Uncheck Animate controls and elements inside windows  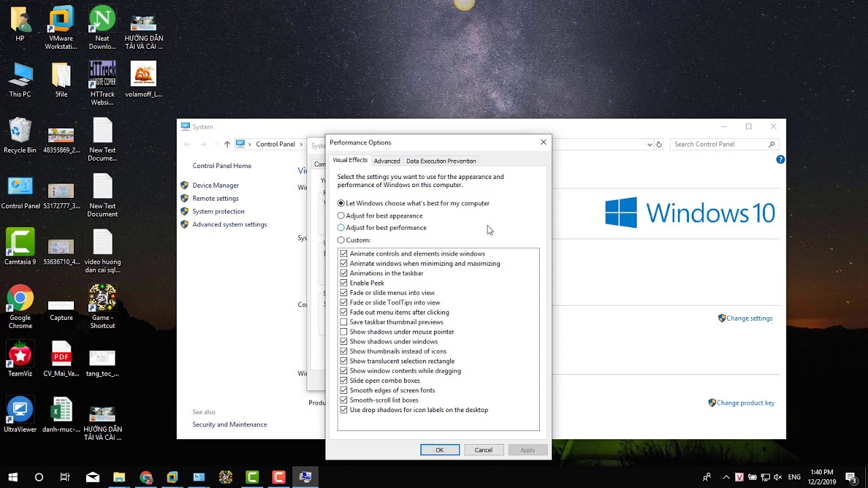click(x=344, y=253)
